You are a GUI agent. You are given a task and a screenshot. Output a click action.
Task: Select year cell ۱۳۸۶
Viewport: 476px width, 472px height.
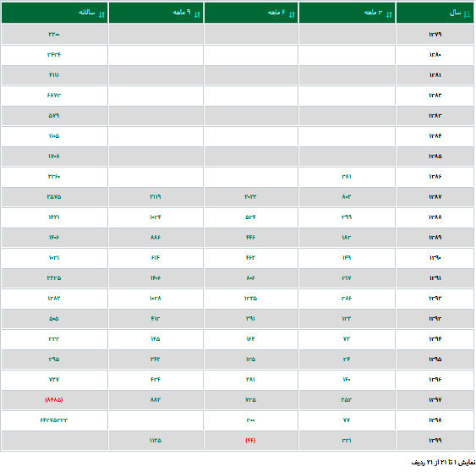click(435, 177)
